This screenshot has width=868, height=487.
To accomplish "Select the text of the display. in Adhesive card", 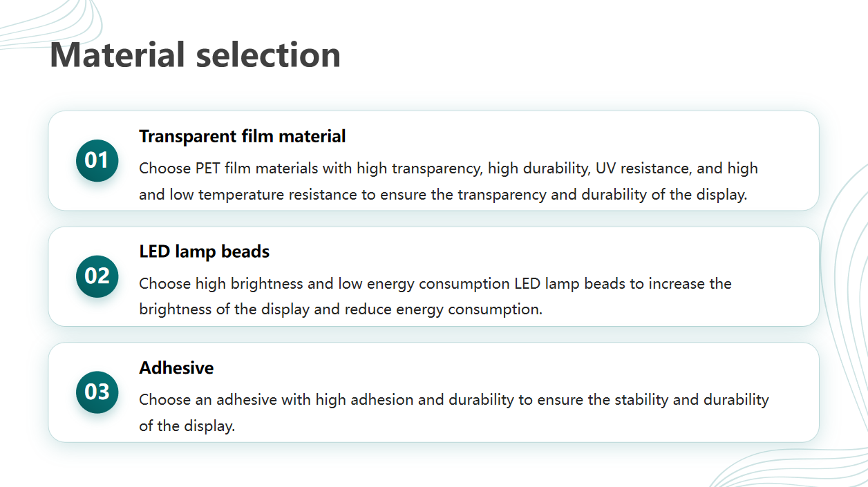I will pyautogui.click(x=187, y=426).
